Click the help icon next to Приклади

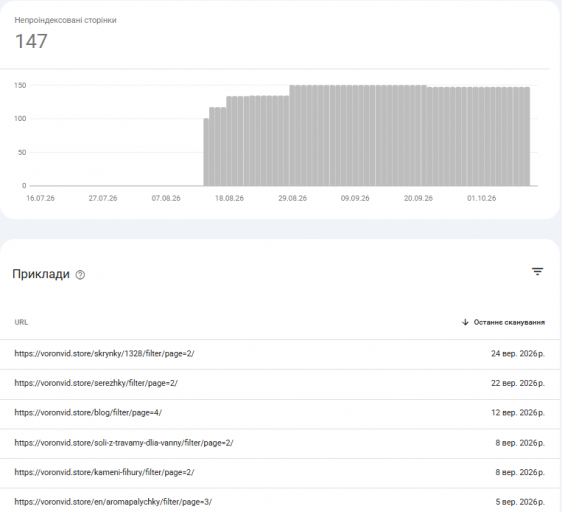pos(80,275)
